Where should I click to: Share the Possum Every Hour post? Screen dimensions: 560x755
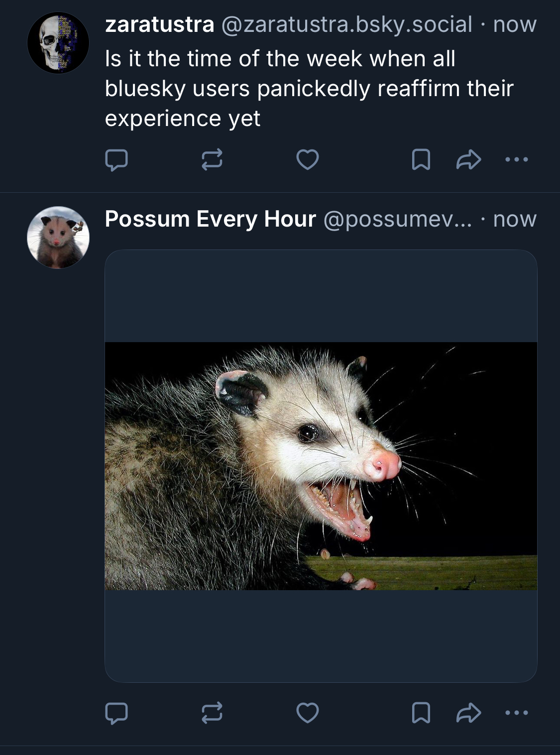pyautogui.click(x=468, y=713)
